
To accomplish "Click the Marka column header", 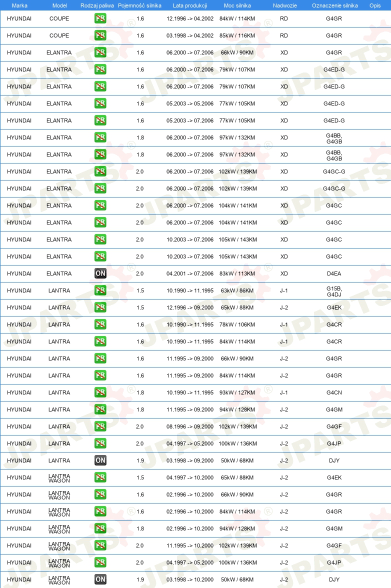I will [19, 5].
